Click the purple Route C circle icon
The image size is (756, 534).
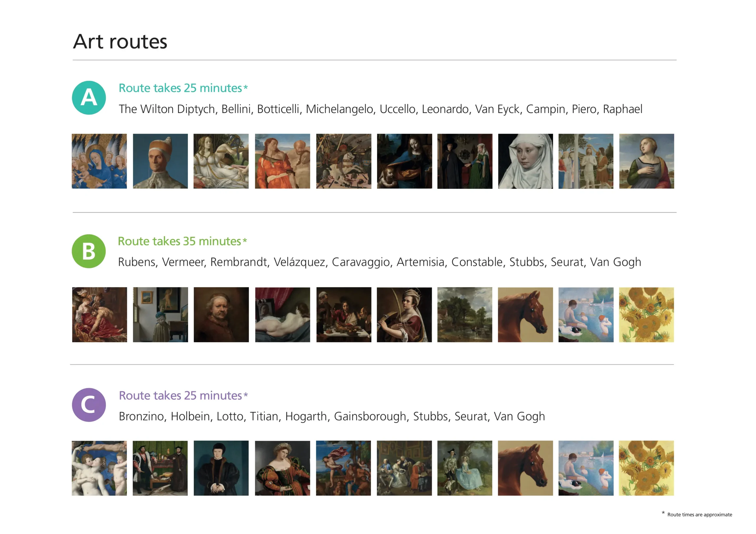pyautogui.click(x=89, y=405)
